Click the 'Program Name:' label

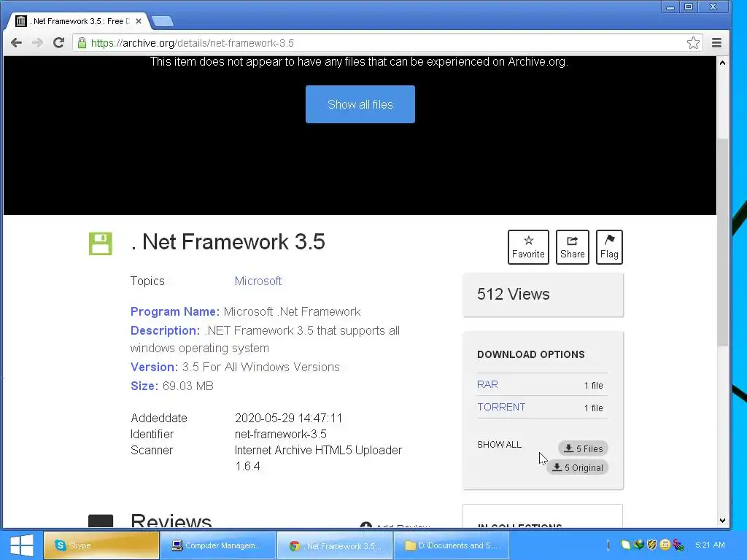click(x=175, y=312)
